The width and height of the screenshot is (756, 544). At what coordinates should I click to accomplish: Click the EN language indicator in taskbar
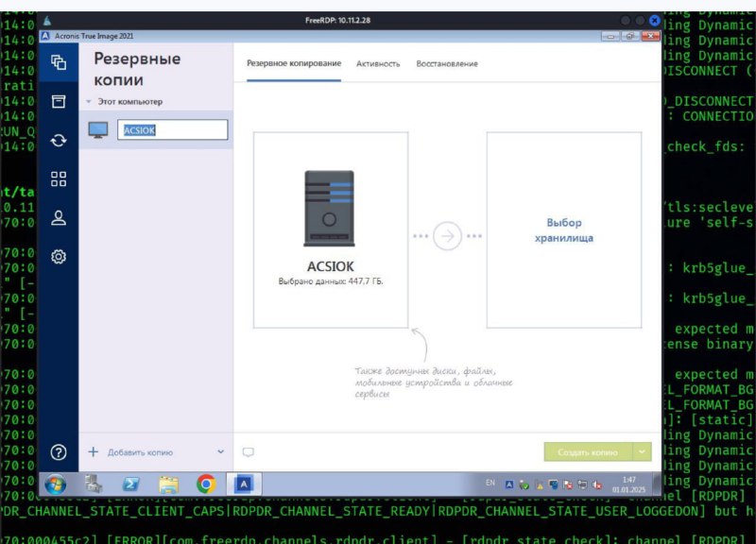[490, 483]
